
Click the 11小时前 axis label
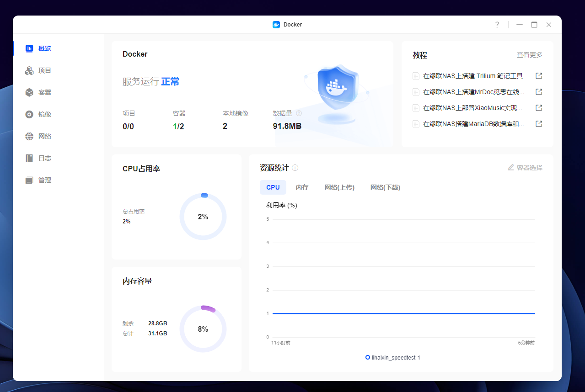click(x=281, y=343)
